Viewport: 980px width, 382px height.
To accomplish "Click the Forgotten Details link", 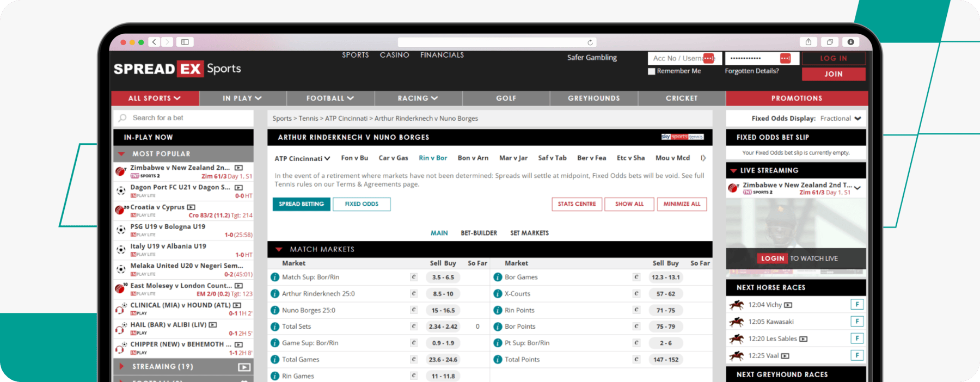I will (x=751, y=71).
